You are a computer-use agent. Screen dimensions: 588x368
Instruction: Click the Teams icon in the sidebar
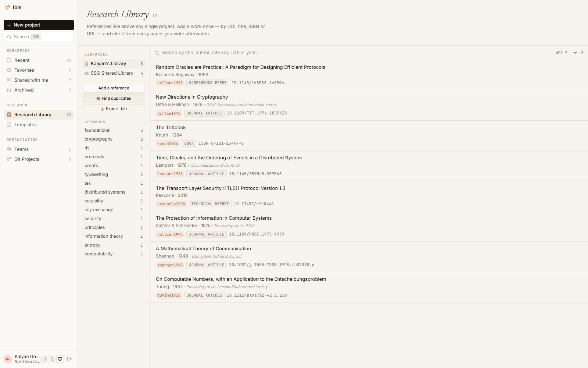click(x=9, y=149)
